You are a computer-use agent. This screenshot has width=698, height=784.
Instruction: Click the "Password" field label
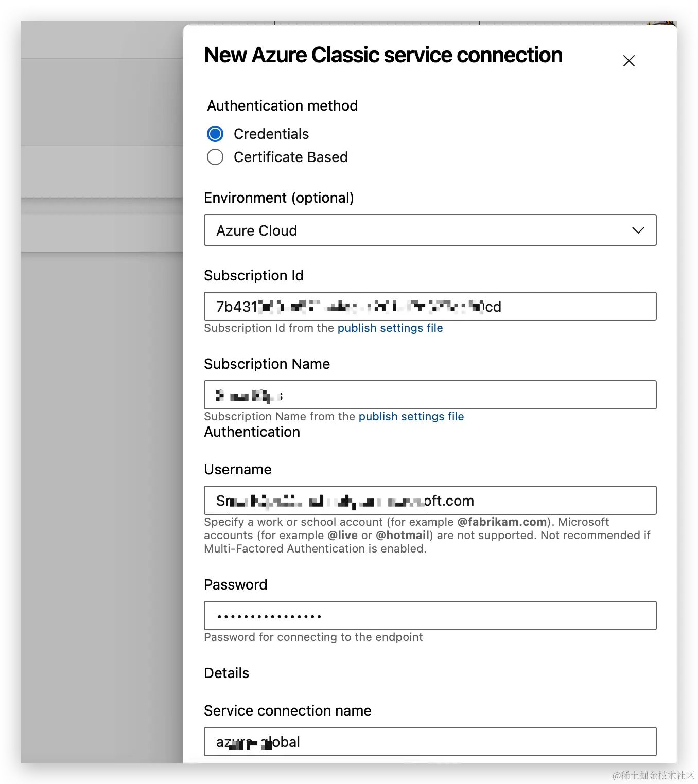(235, 585)
